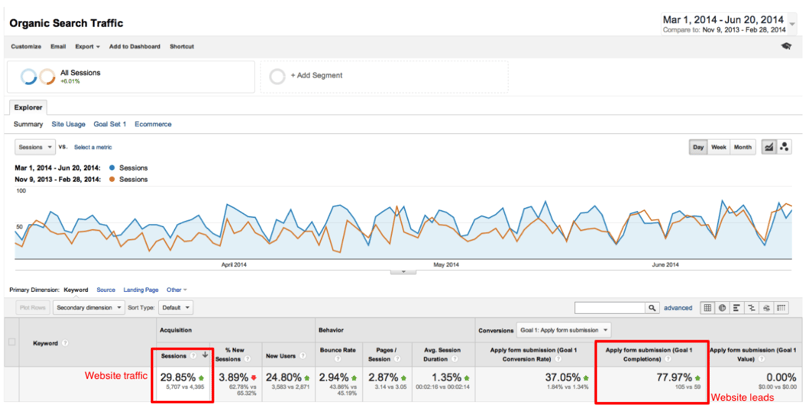The height and width of the screenshot is (412, 810).
Task: Select the data table view icon
Action: [x=707, y=308]
